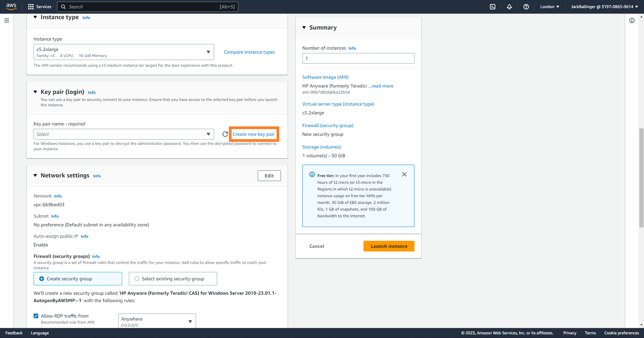This screenshot has height=338, width=644.
Task: Collapse the Summary panel
Action: (x=304, y=27)
